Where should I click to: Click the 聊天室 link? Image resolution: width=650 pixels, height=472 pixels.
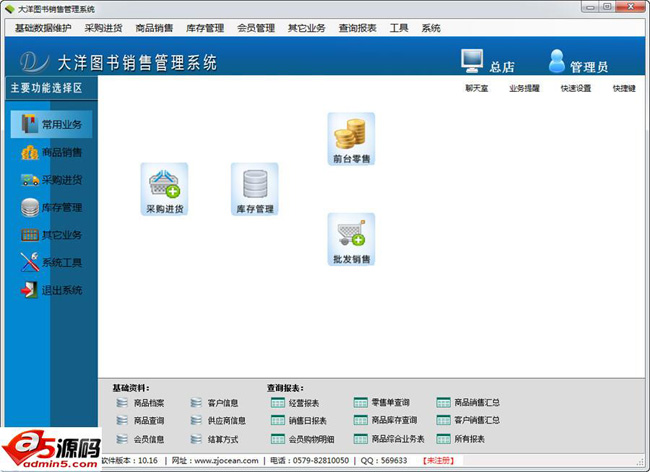pyautogui.click(x=477, y=88)
